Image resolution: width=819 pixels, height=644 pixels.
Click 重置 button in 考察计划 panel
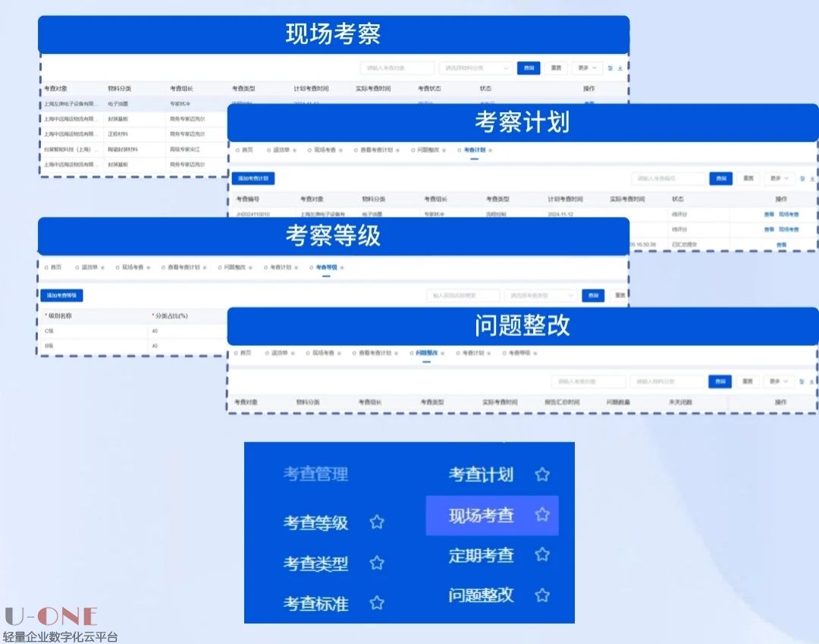click(x=748, y=178)
